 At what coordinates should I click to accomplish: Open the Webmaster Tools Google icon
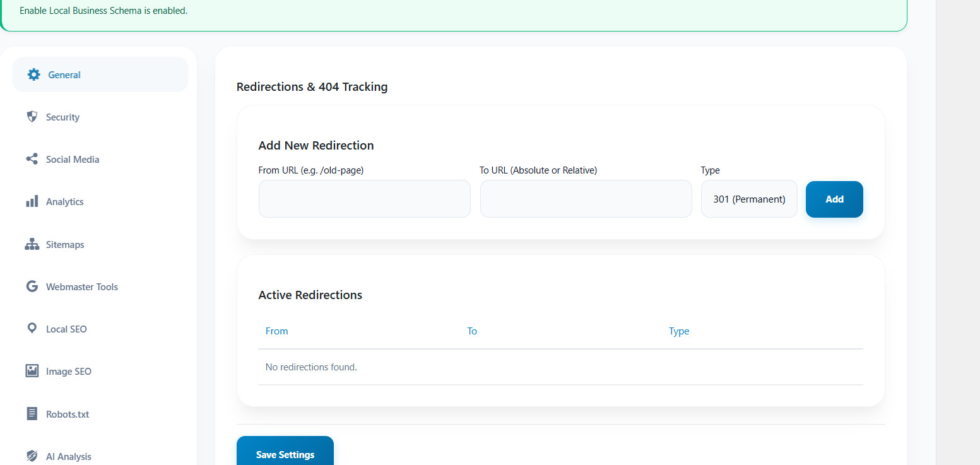[32, 286]
